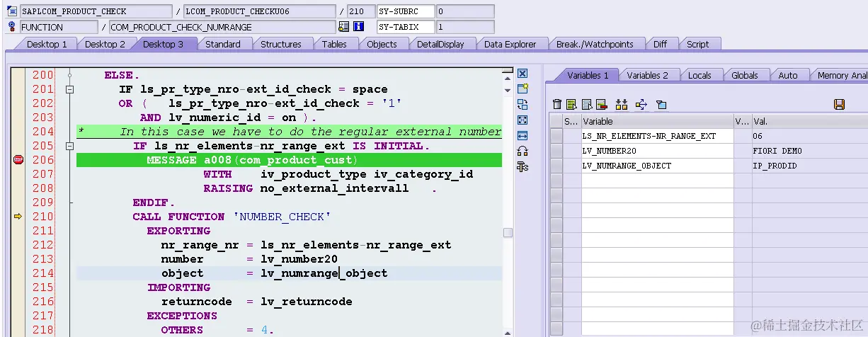
Task: Click the Maximize Tool full-screen icon
Action: [522, 120]
